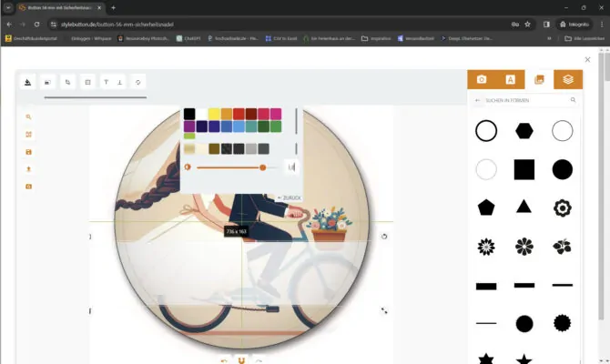This screenshot has height=364, width=610.
Task: Click the opacity value box beside slider
Action: [x=291, y=167]
